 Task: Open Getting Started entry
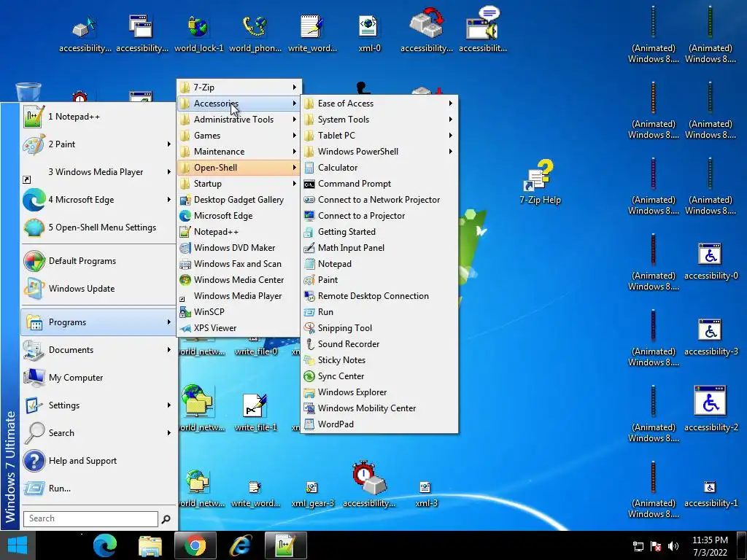coord(379,232)
